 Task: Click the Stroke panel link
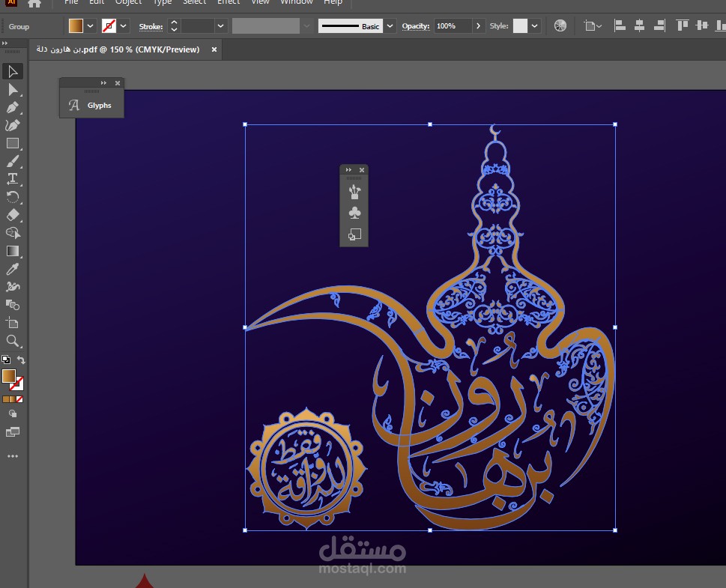click(x=151, y=26)
